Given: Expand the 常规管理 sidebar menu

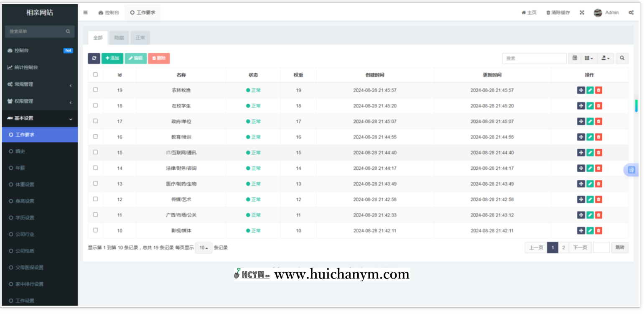Looking at the screenshot, I should click(x=40, y=84).
